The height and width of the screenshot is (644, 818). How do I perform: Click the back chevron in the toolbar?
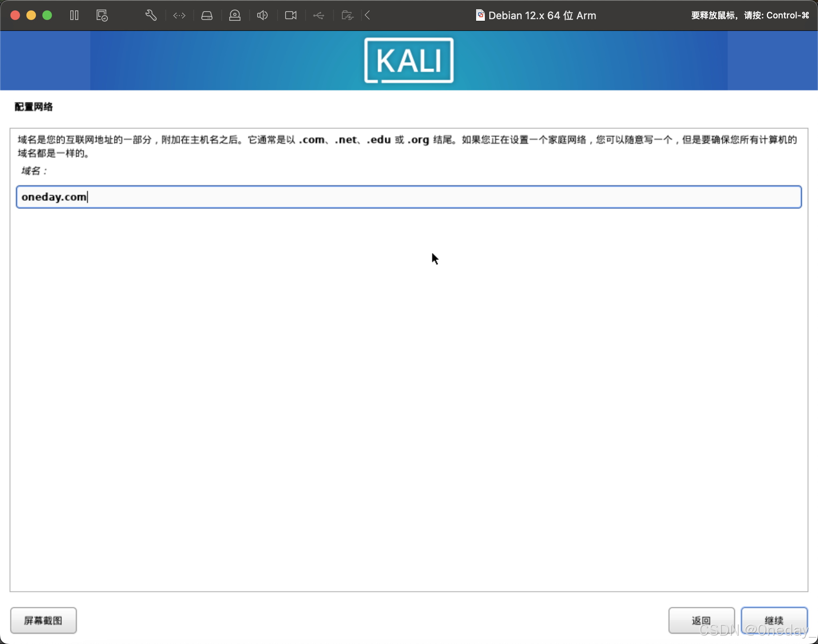pyautogui.click(x=367, y=15)
